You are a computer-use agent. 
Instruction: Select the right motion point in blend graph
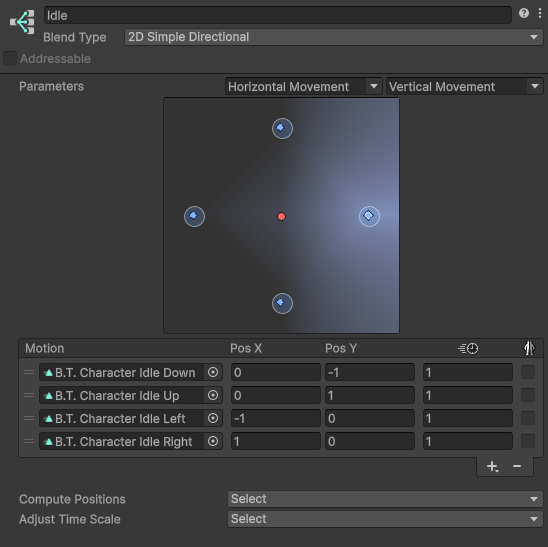point(369,216)
